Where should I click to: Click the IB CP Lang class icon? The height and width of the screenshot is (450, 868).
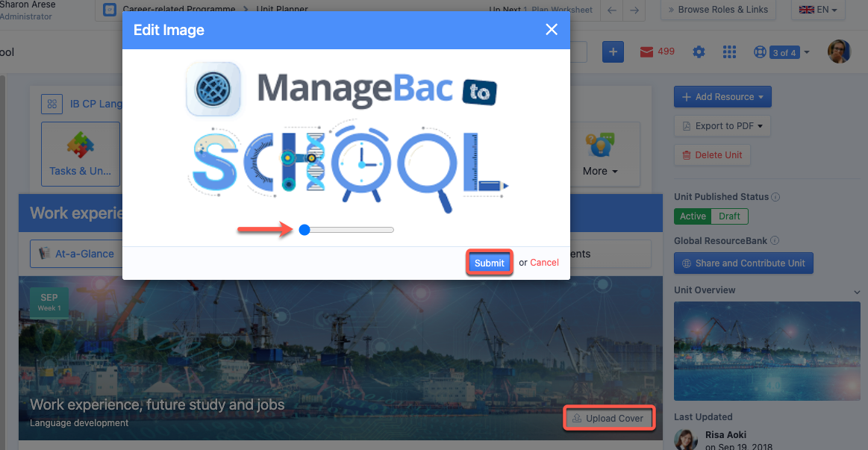(x=52, y=104)
